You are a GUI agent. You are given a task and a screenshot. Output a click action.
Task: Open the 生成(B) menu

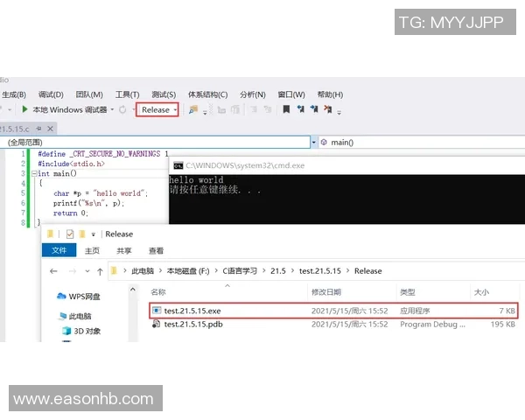tap(14, 94)
